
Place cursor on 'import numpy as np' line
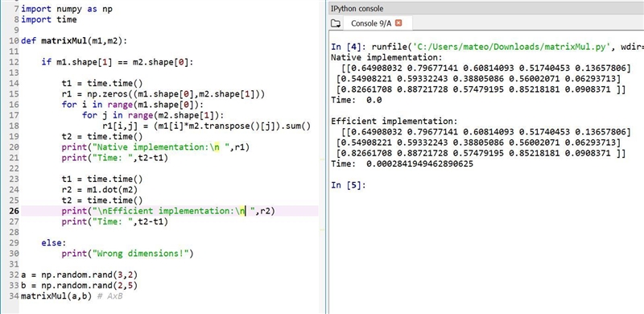[x=67, y=9]
